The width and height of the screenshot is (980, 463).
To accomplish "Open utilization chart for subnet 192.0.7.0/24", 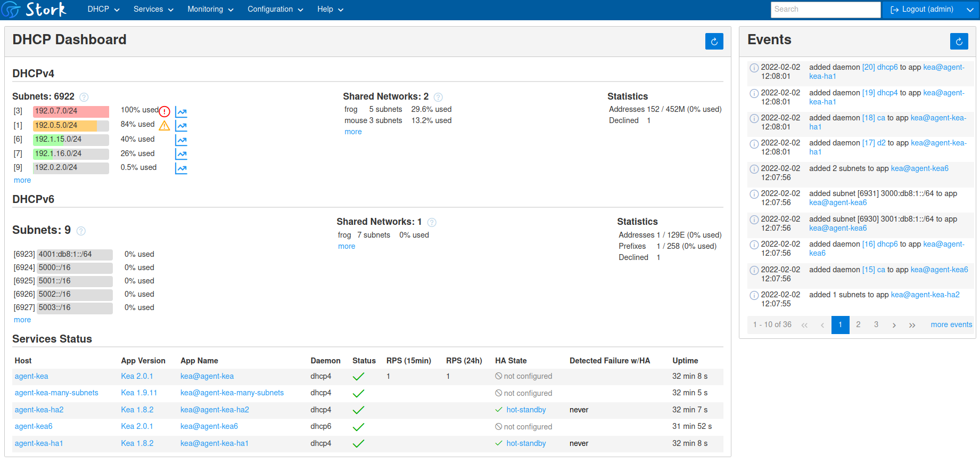I will click(x=182, y=112).
